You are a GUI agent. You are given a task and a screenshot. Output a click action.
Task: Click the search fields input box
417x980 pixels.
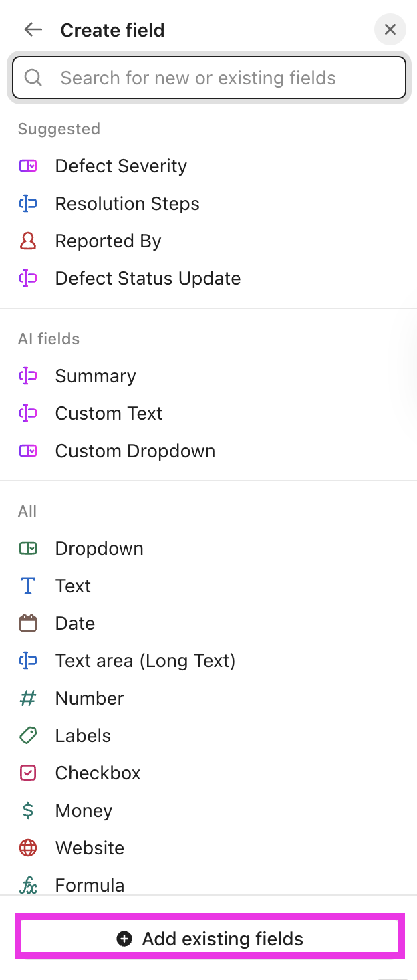click(208, 78)
